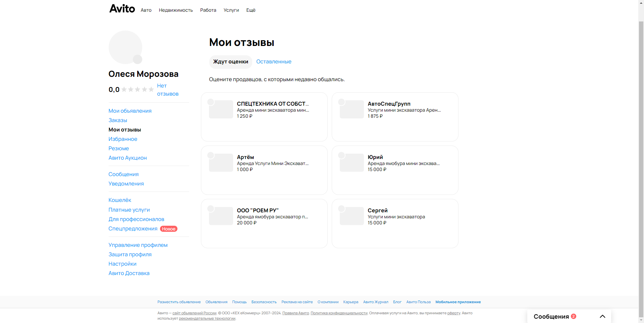Go to Платные услуги

[x=129, y=210]
